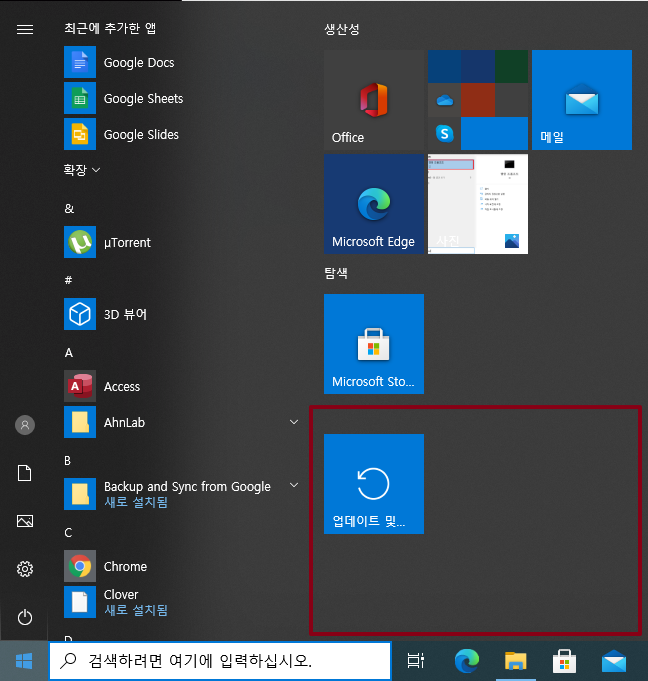This screenshot has width=648, height=681.
Task: Click the user account icon
Action: tap(25, 425)
